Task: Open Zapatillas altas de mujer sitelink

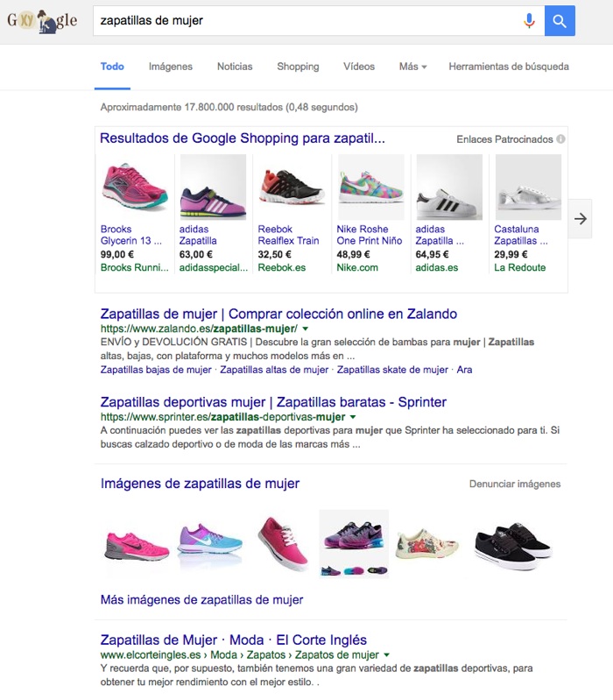Action: (x=274, y=370)
